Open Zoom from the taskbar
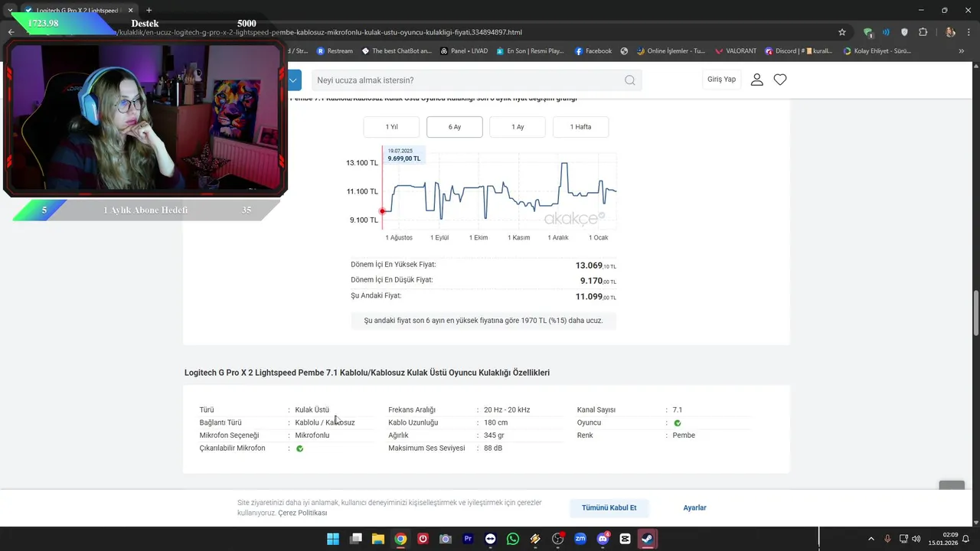Image resolution: width=980 pixels, height=551 pixels. (x=580, y=539)
